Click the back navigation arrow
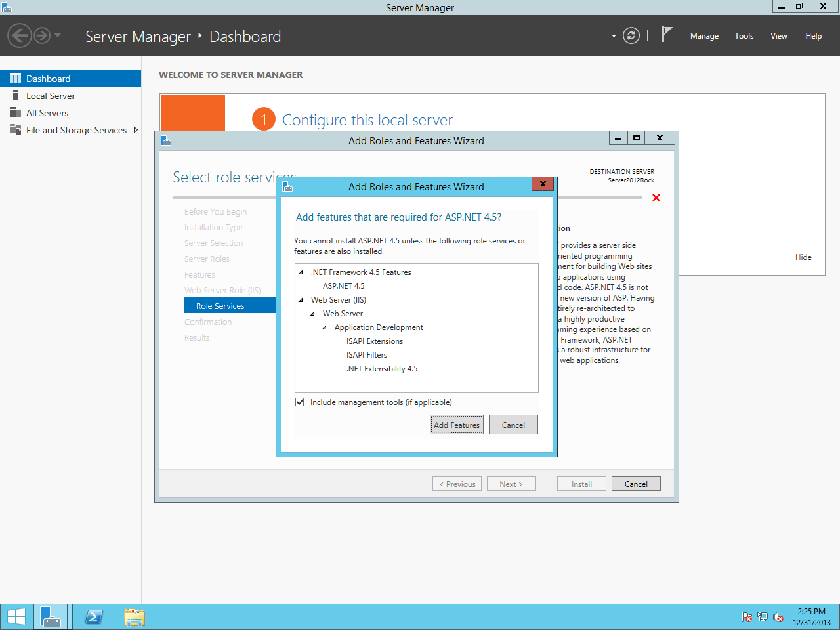This screenshot has width=840, height=630. 20,35
